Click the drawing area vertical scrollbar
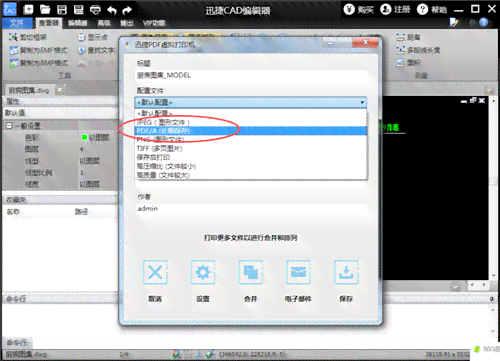The width and height of the screenshot is (500, 361). pyautogui.click(x=494, y=188)
